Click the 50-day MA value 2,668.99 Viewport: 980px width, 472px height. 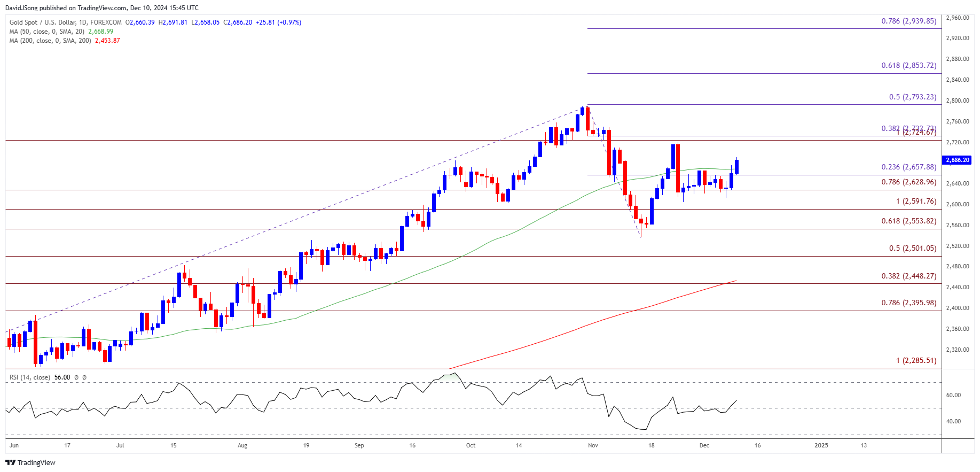(x=100, y=32)
